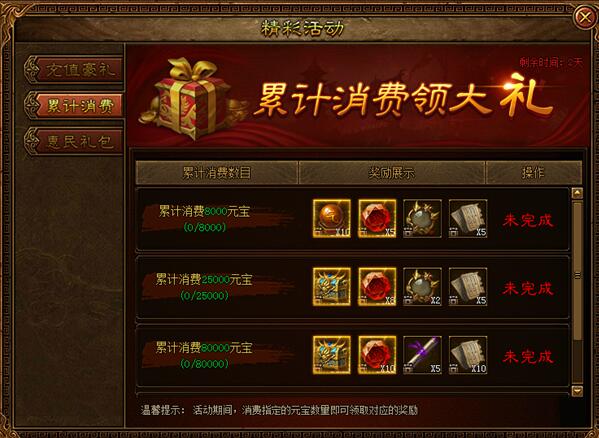Select the purple-ribbon scroll in 80000 row
Image resolution: width=599 pixels, height=438 pixels.
(x=423, y=355)
